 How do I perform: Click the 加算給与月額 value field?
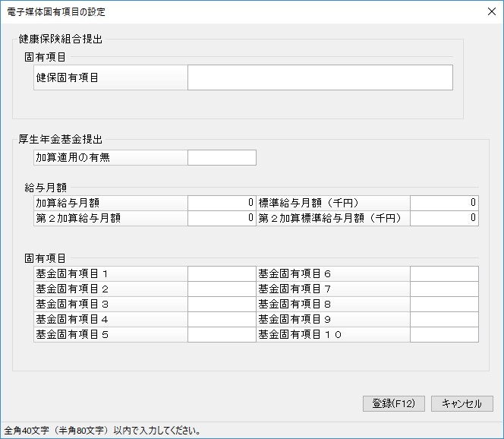(x=222, y=203)
